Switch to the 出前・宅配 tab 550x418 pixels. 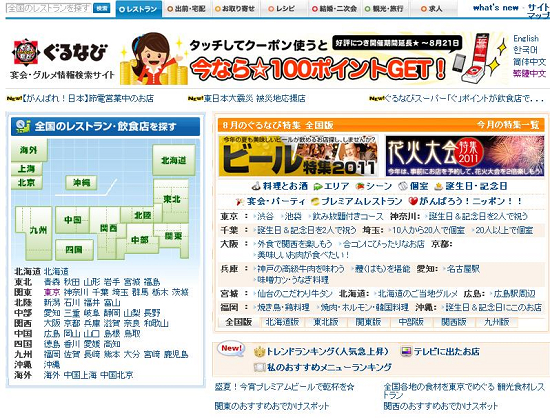pos(186,9)
